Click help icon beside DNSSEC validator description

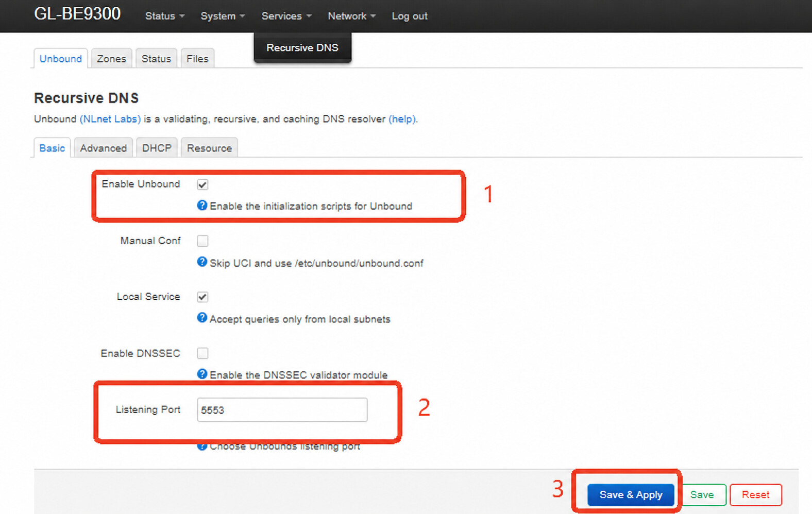(x=202, y=374)
